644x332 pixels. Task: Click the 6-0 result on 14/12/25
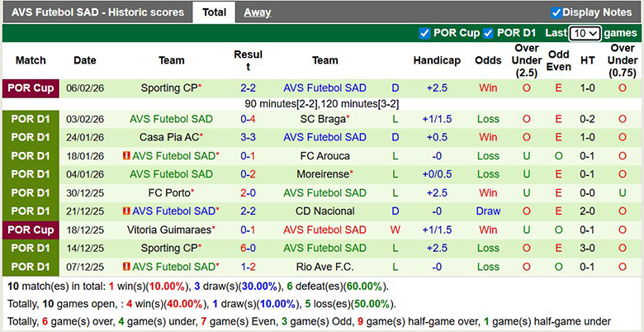[x=248, y=248]
